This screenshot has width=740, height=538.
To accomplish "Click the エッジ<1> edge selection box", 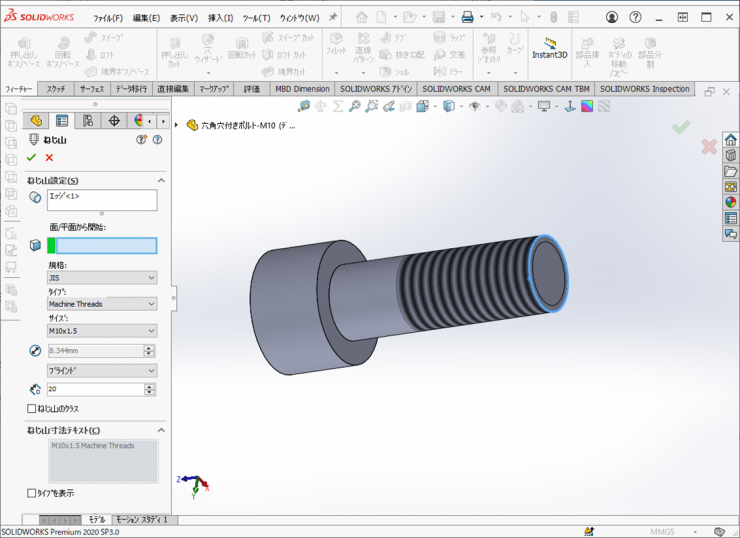I will point(102,200).
